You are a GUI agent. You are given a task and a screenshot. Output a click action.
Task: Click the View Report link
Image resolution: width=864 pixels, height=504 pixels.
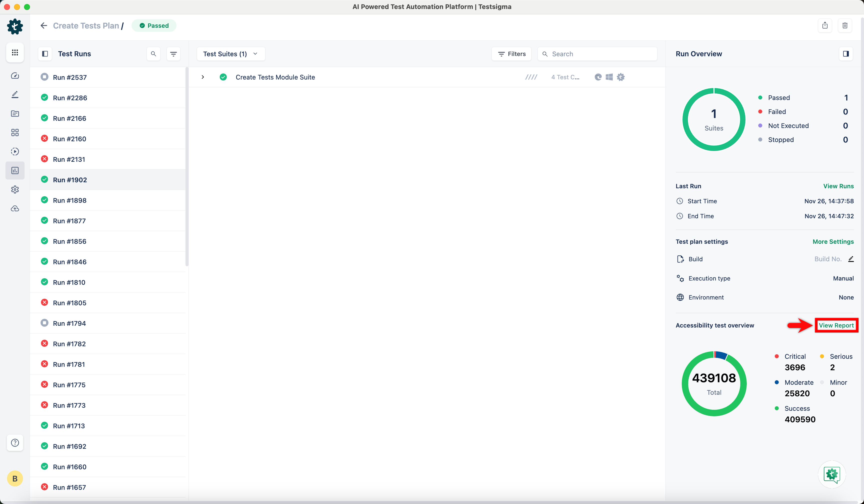pos(836,325)
